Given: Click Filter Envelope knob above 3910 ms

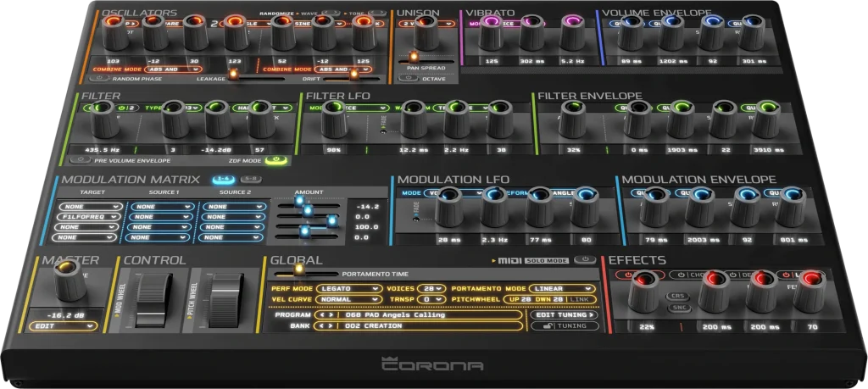Looking at the screenshot, I should pyautogui.click(x=766, y=119).
